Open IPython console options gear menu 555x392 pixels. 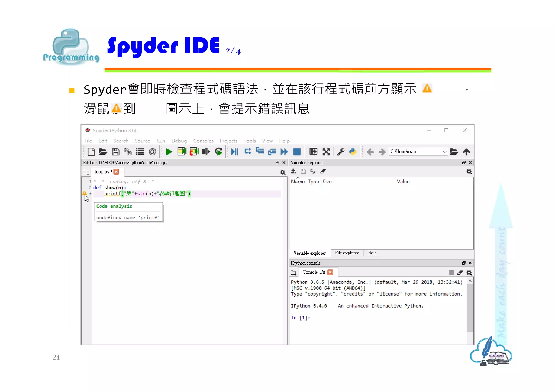point(469,273)
